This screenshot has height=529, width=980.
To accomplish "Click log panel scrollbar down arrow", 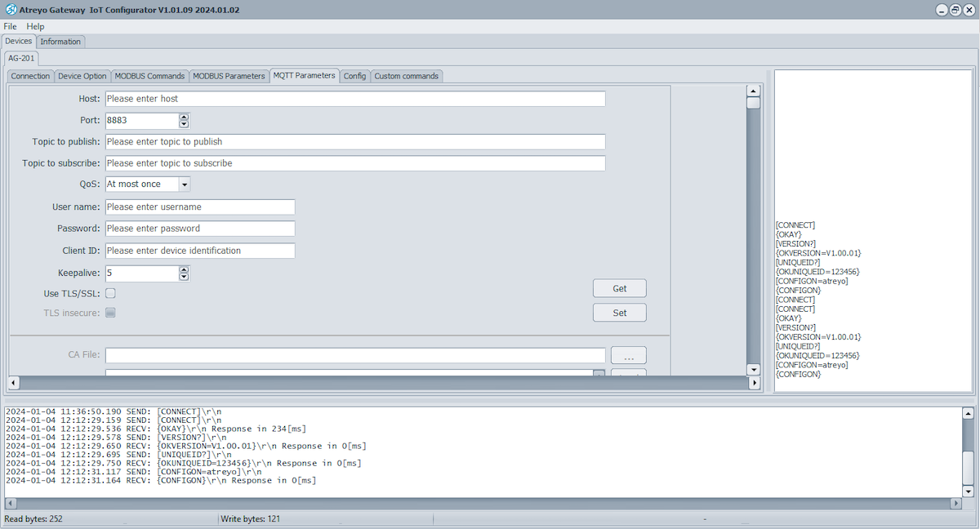I will 968,491.
